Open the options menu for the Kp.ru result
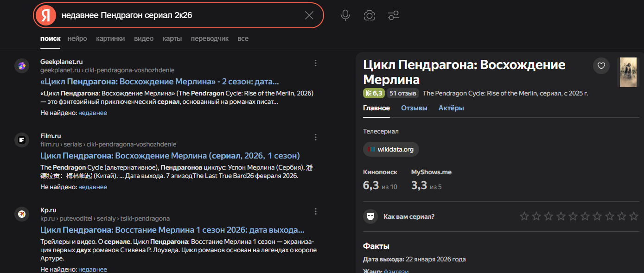 tap(316, 211)
